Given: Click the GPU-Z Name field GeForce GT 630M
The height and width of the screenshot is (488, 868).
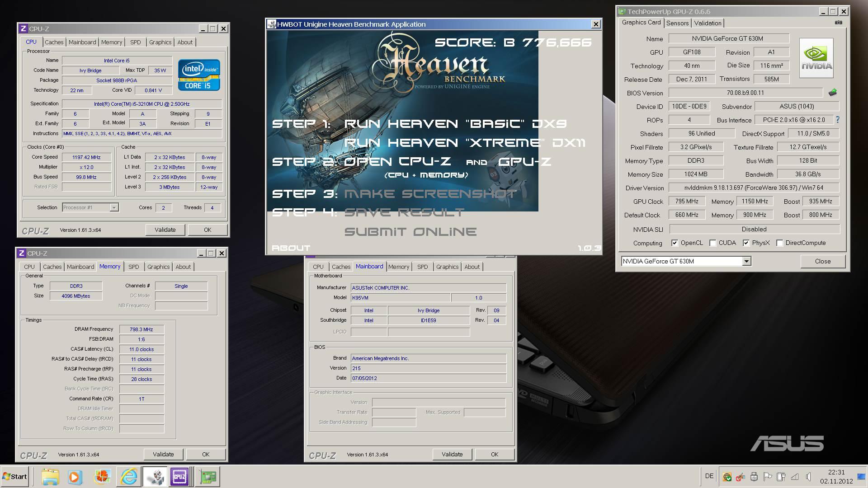Looking at the screenshot, I should point(729,38).
